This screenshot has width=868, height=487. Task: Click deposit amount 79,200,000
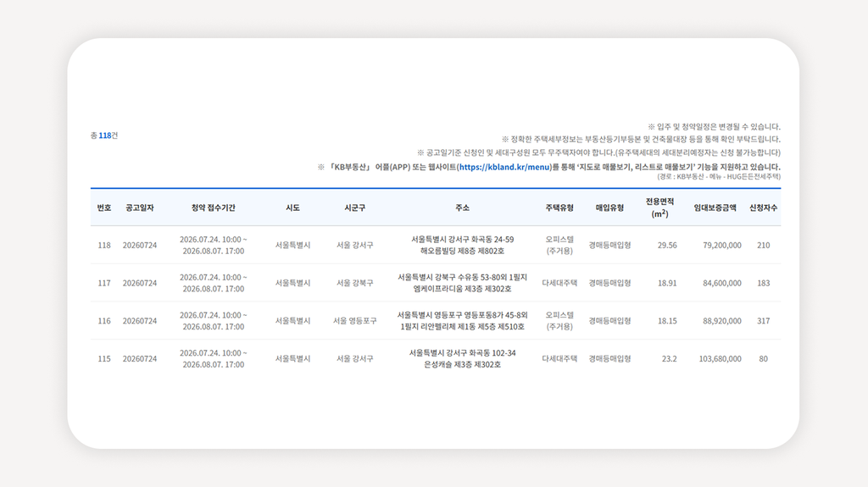point(722,245)
